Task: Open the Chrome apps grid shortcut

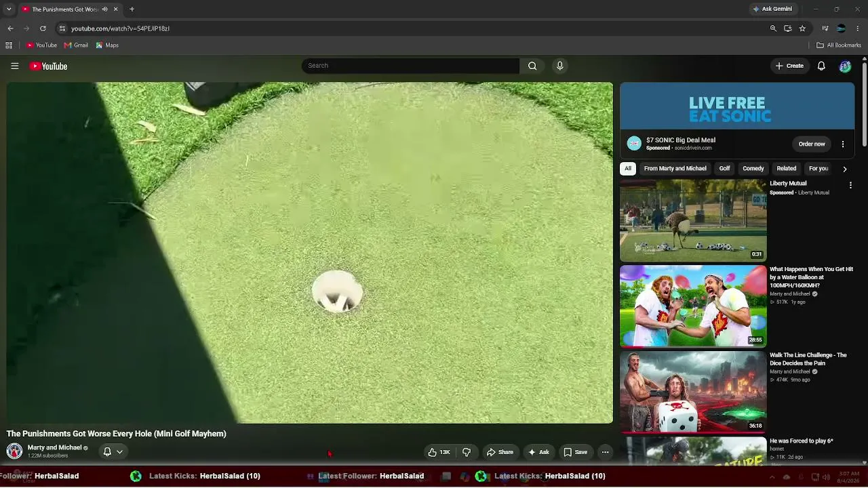Action: coord(9,45)
